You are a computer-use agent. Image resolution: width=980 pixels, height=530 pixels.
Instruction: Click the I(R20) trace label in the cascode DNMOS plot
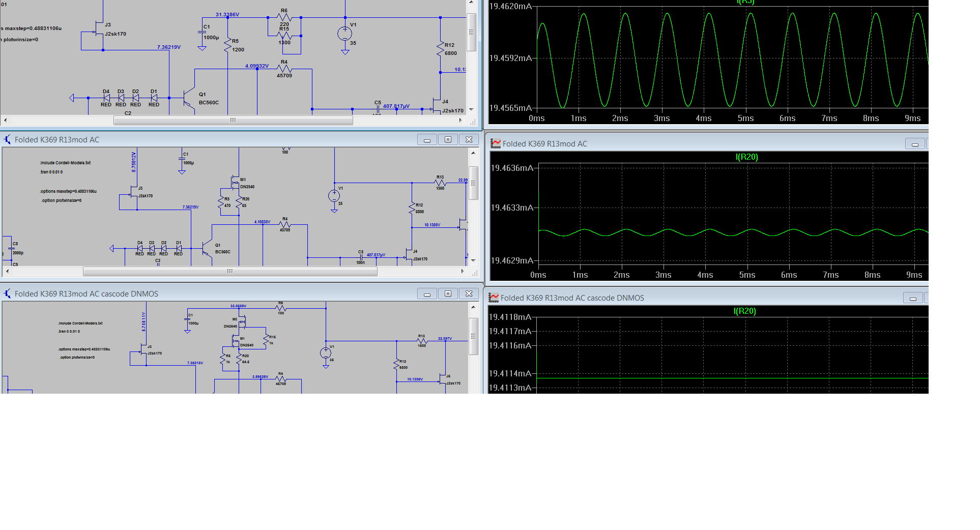[x=745, y=311]
